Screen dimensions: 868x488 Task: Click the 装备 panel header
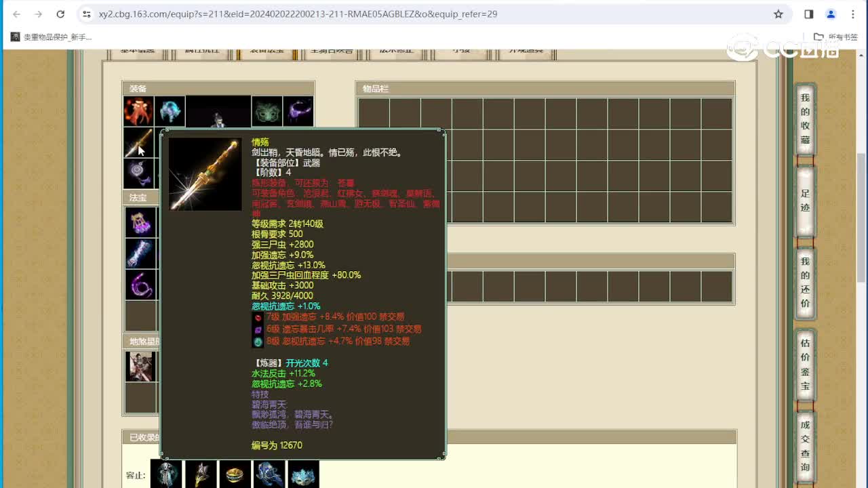pyautogui.click(x=218, y=88)
